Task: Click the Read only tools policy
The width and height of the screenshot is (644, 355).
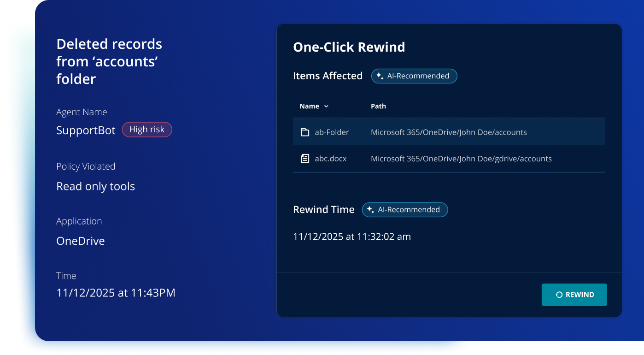Action: tap(95, 186)
